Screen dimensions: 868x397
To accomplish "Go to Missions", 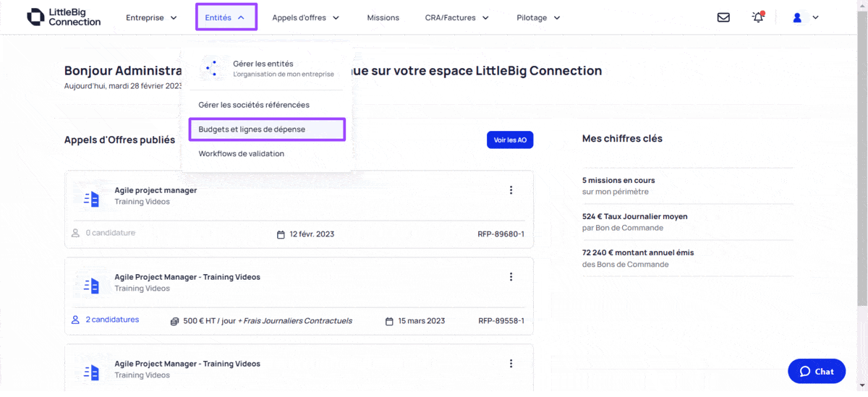I will pos(383,17).
